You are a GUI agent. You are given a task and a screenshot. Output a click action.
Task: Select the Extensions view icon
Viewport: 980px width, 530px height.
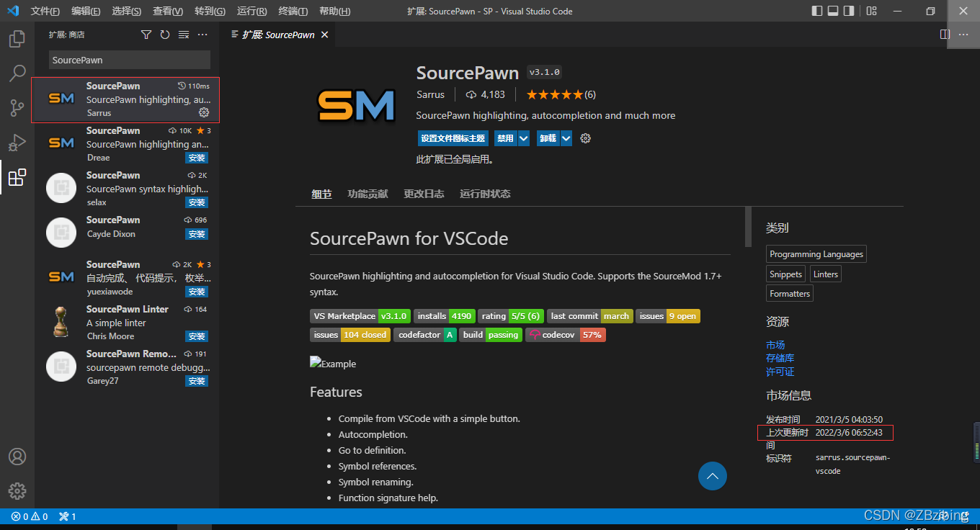17,177
